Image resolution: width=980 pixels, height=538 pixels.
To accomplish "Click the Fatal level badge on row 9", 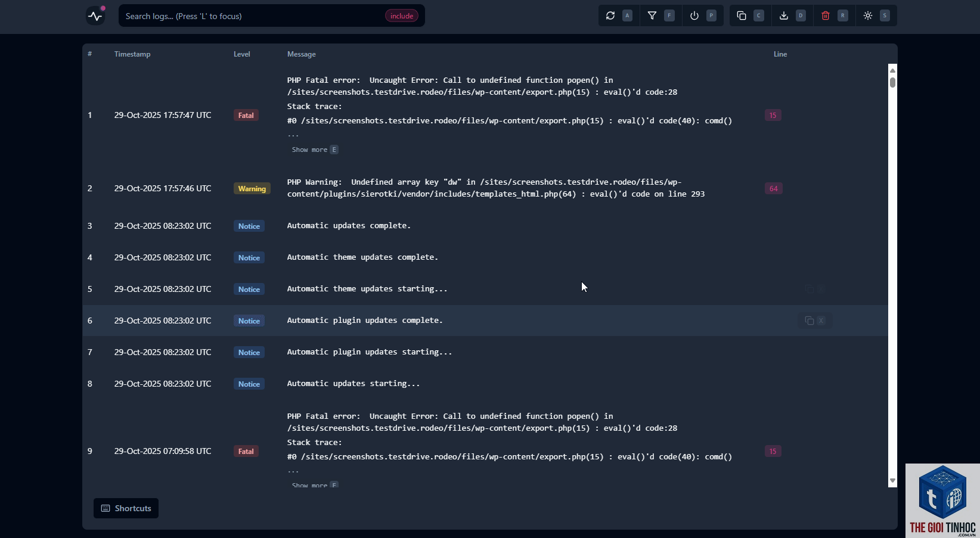I will [246, 451].
